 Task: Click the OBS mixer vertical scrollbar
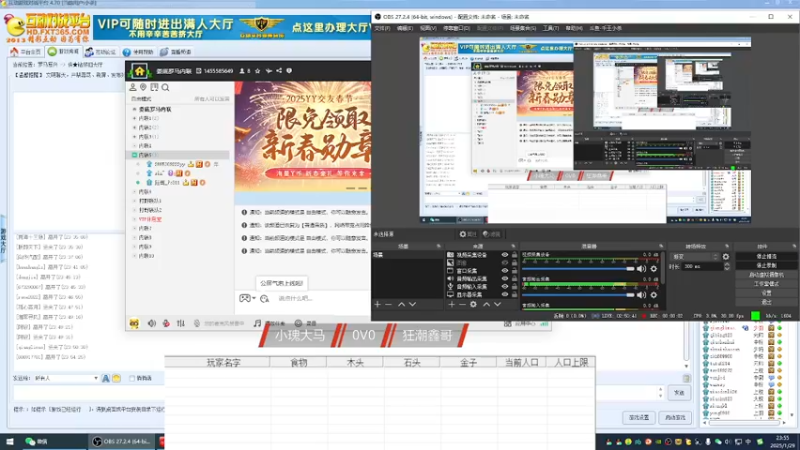pyautogui.click(x=663, y=268)
